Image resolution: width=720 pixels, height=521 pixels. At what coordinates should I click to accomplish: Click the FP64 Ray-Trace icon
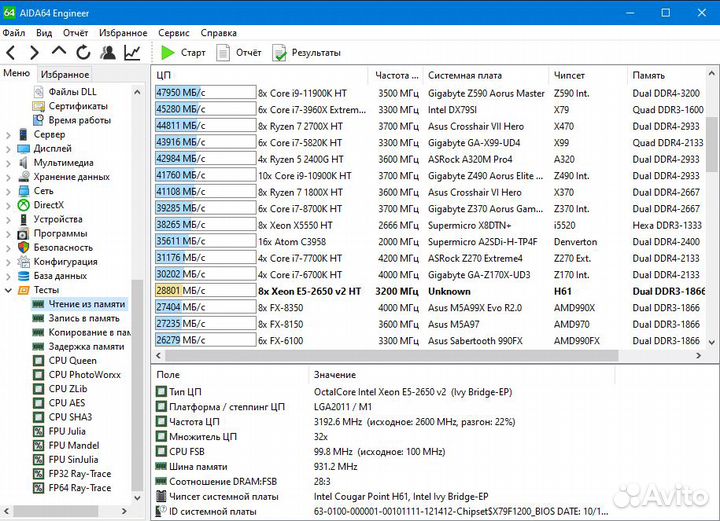(39, 488)
